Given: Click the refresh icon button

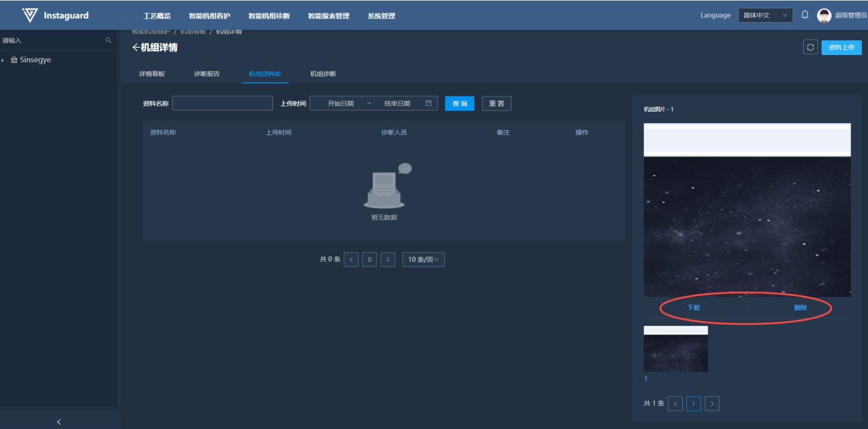Looking at the screenshot, I should [810, 47].
